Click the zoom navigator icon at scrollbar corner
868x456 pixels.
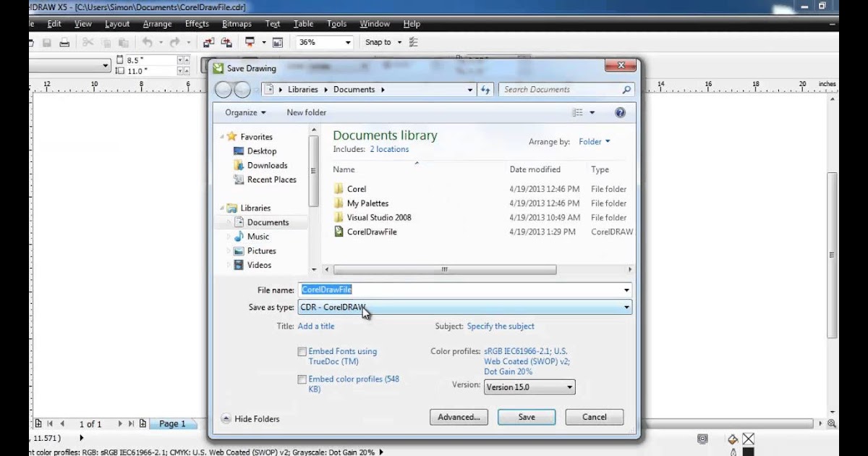tap(832, 423)
